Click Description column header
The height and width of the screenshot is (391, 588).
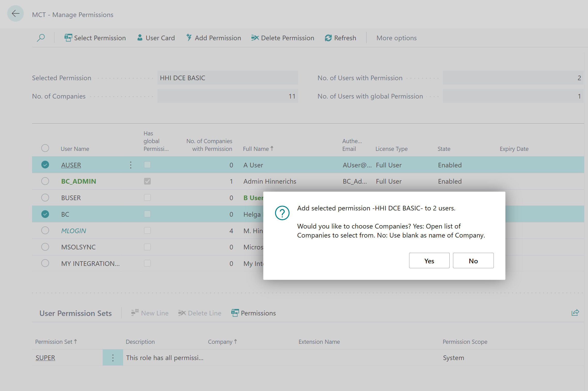pos(140,342)
